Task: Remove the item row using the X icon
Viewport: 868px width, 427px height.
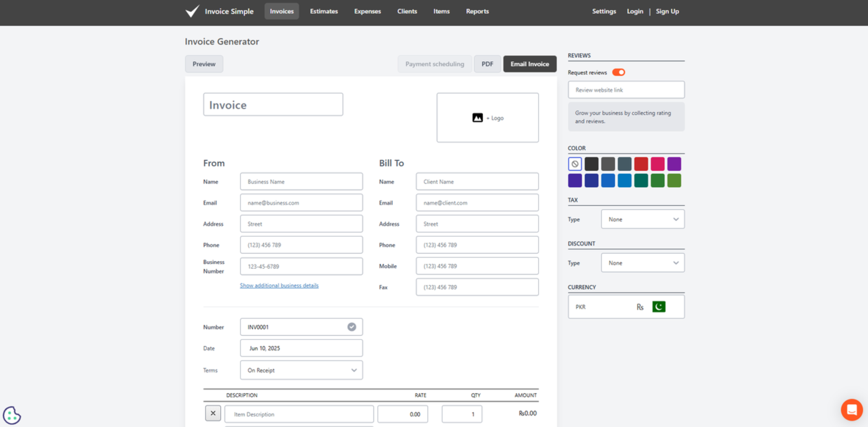Action: (x=213, y=413)
